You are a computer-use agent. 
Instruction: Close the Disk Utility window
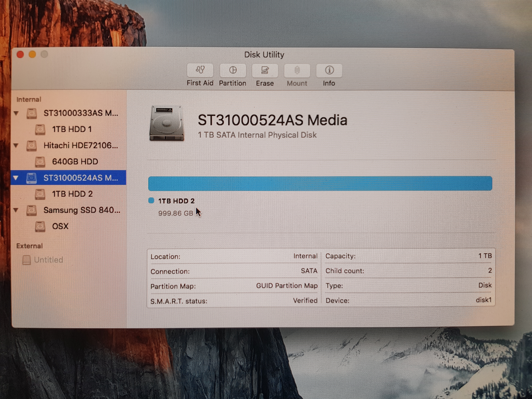20,55
